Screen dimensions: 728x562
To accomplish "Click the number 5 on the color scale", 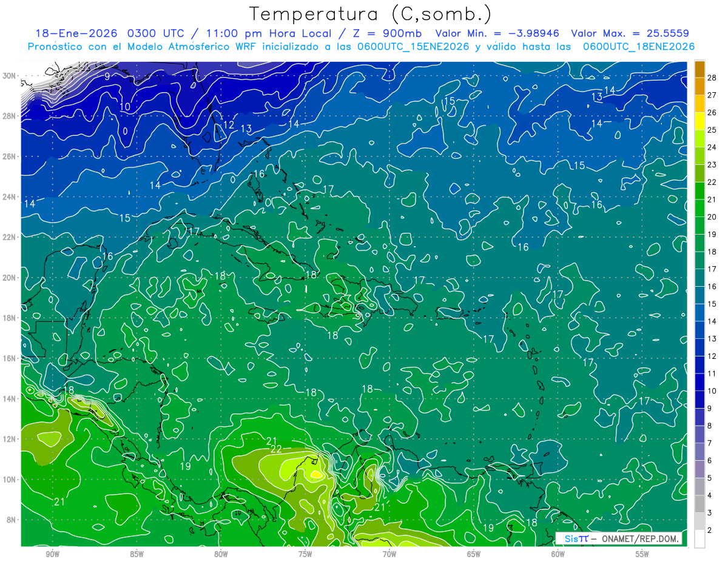I will pos(710,478).
